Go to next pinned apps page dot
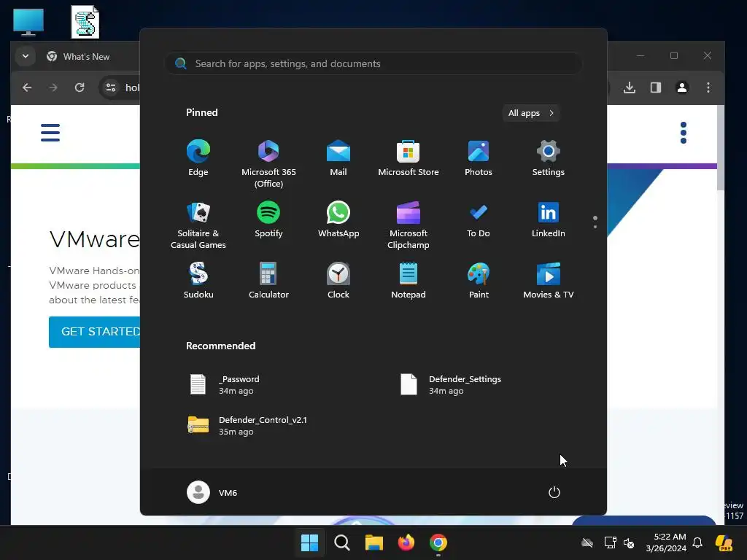747x560 pixels. (595, 227)
